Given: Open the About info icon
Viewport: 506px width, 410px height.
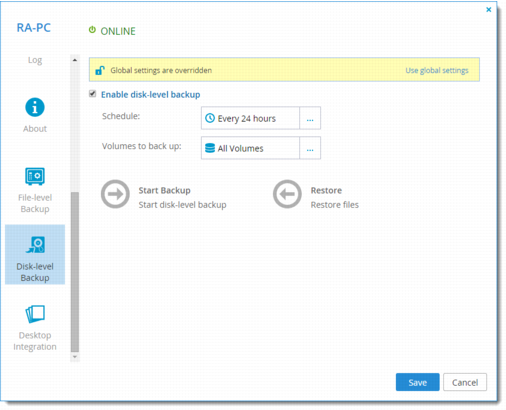Looking at the screenshot, I should [35, 107].
